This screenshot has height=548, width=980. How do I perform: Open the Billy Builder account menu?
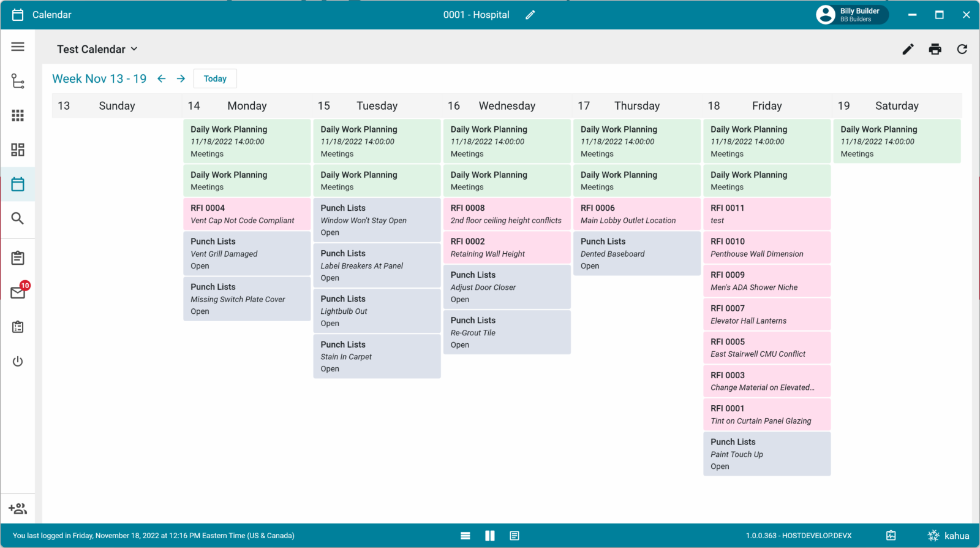click(851, 15)
